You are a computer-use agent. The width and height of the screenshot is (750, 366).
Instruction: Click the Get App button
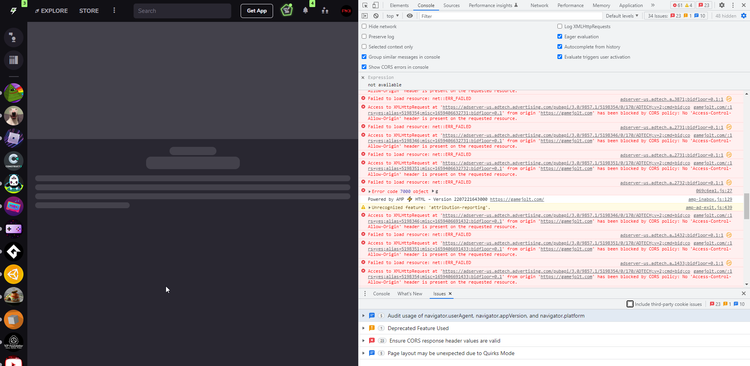(x=257, y=11)
